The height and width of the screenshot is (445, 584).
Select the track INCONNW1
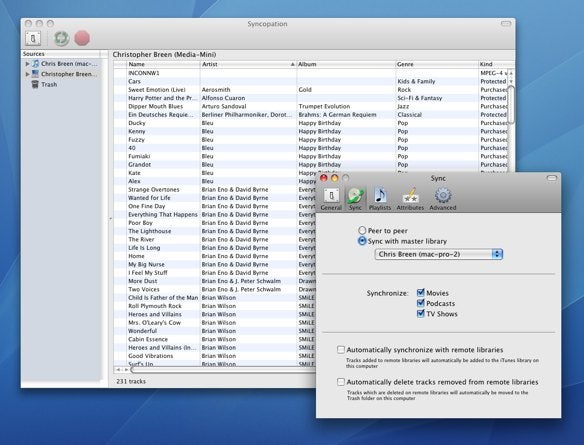tap(143, 73)
